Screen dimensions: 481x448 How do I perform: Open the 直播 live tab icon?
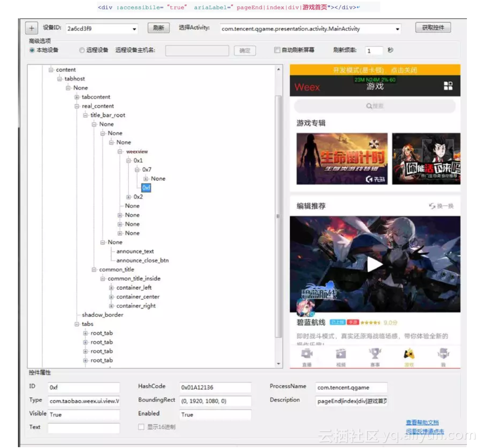pos(307,354)
